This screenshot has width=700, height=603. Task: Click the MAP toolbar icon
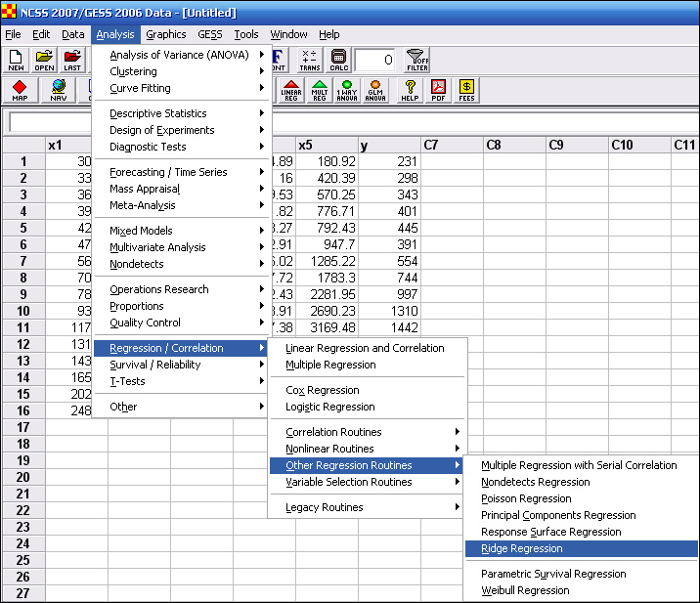tap(19, 91)
